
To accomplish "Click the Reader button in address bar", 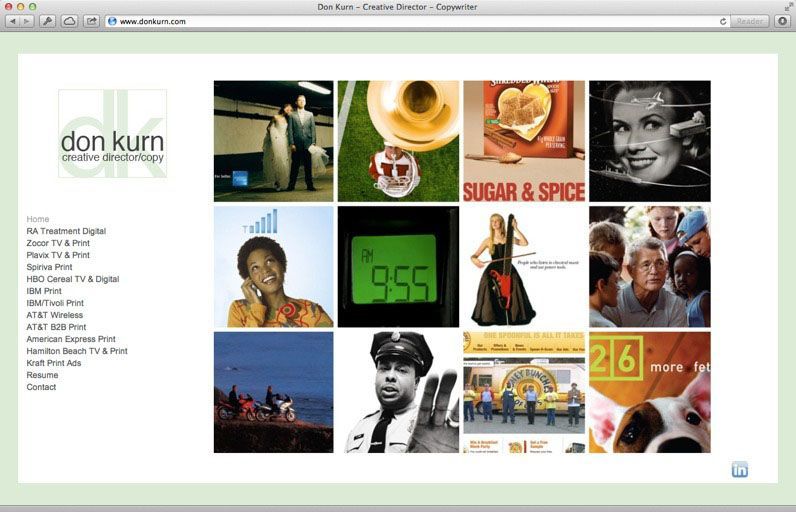I will tap(750, 21).
